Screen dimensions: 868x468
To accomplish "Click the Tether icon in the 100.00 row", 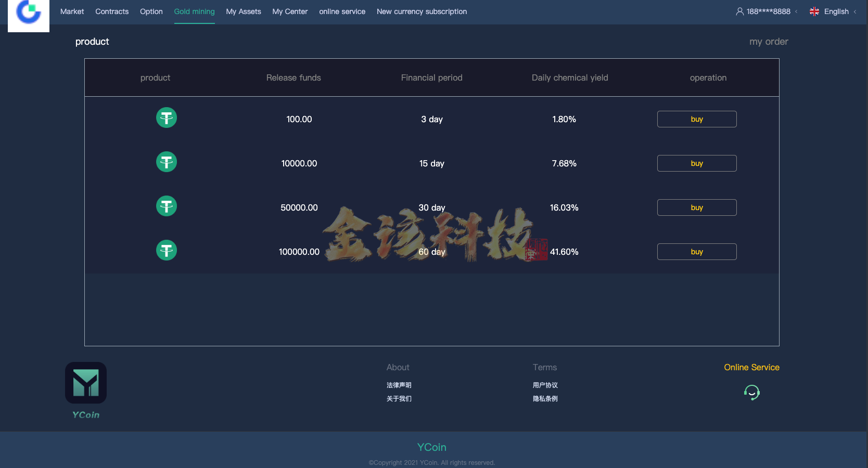I will (167, 118).
